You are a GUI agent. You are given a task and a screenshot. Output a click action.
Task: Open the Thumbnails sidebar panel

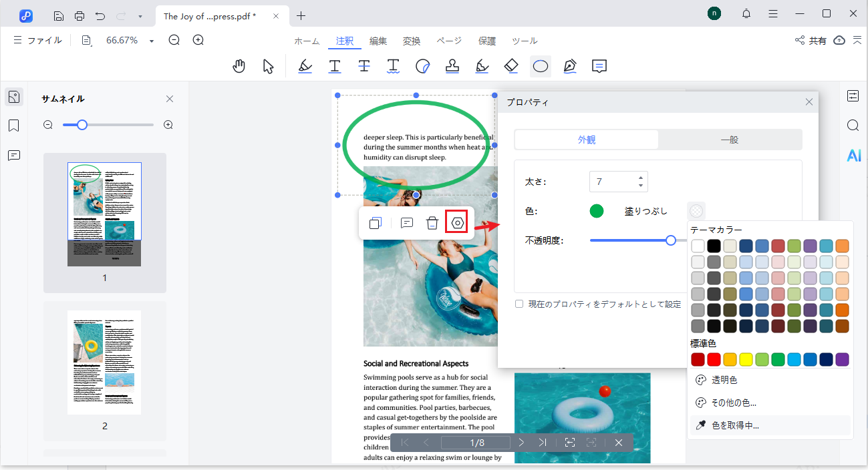(14, 97)
